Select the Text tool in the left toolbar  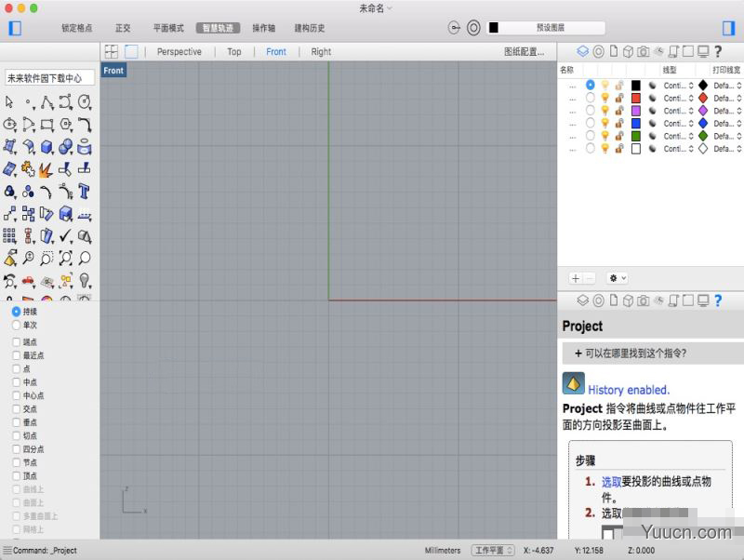point(84,190)
